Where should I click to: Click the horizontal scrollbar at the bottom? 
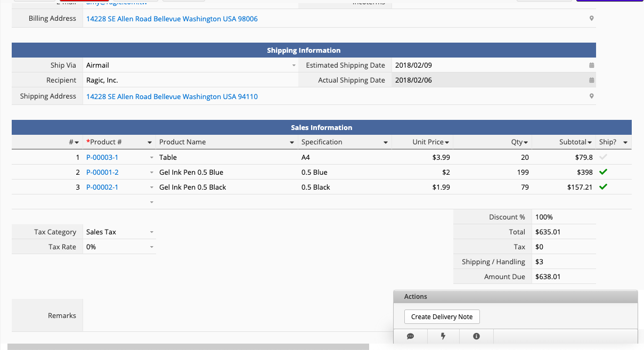[188, 347]
